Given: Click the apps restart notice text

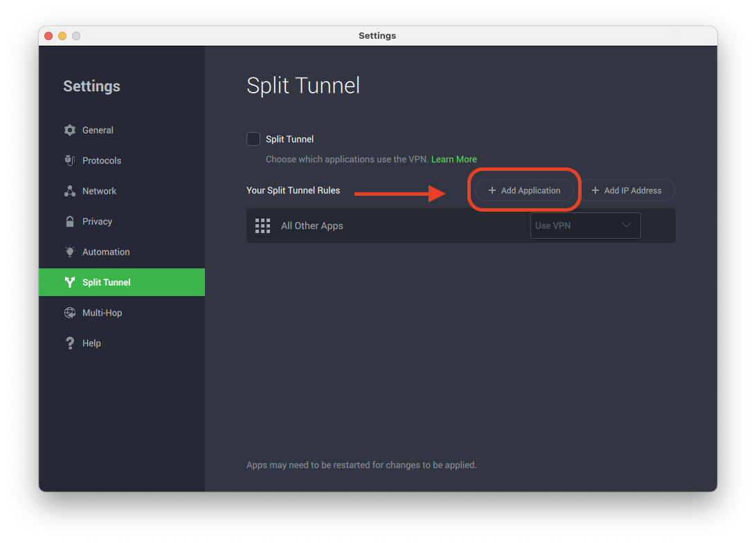Looking at the screenshot, I should tap(361, 465).
